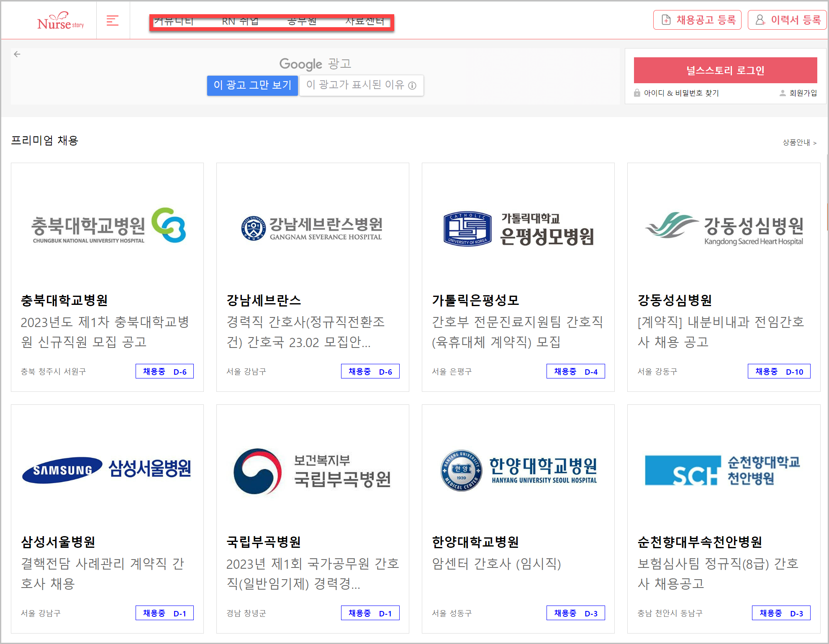Open 한양대학교병원 암센터 간호사 posting
The image size is (829, 644).
(496, 564)
